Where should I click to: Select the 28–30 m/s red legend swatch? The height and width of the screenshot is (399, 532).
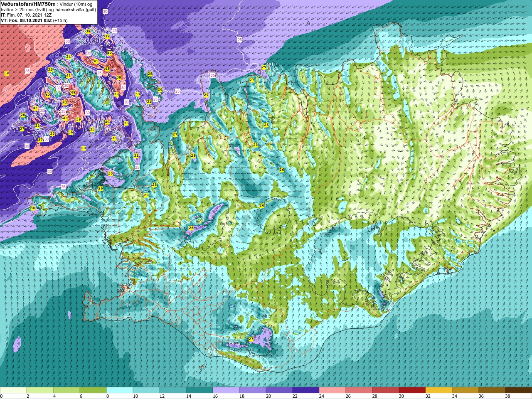coord(386,390)
